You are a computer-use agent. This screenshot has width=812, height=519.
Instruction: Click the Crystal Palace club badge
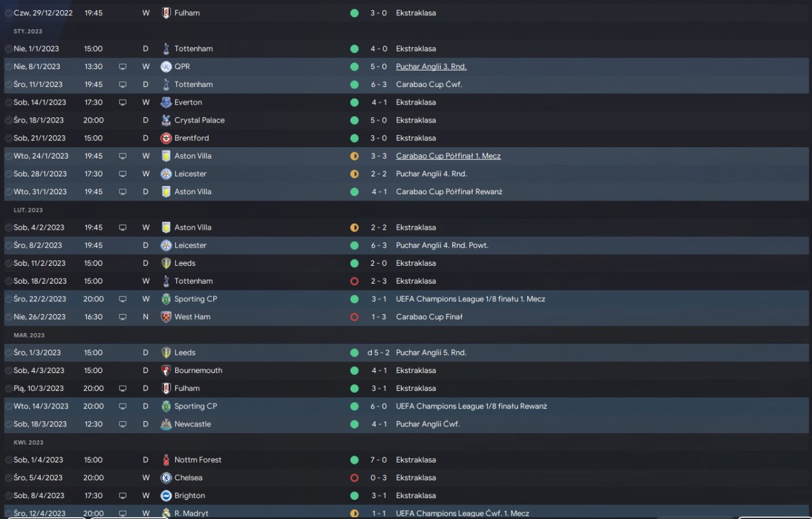click(x=166, y=120)
